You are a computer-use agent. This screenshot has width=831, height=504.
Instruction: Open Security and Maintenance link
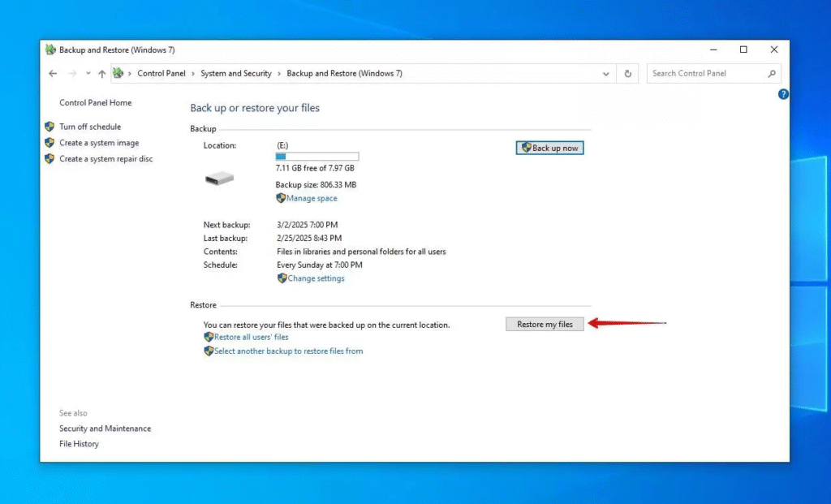(x=105, y=429)
